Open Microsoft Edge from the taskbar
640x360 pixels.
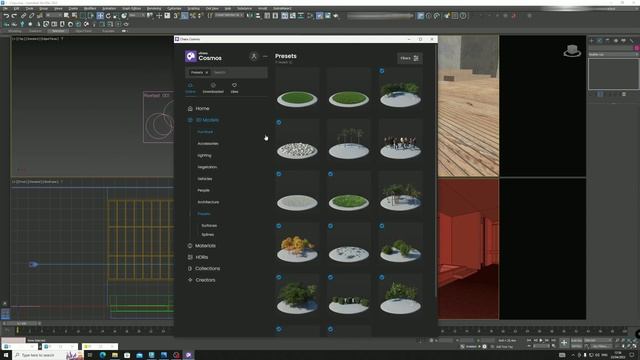pos(102,355)
